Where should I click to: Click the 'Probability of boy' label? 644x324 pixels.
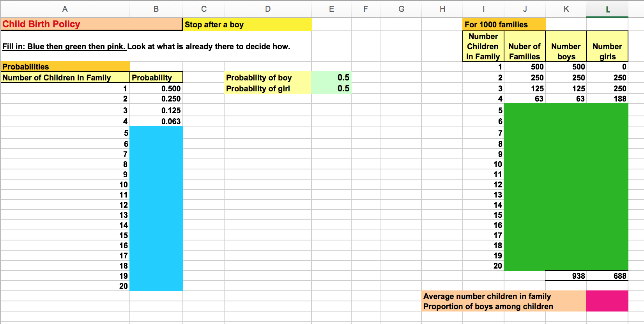tap(268, 77)
